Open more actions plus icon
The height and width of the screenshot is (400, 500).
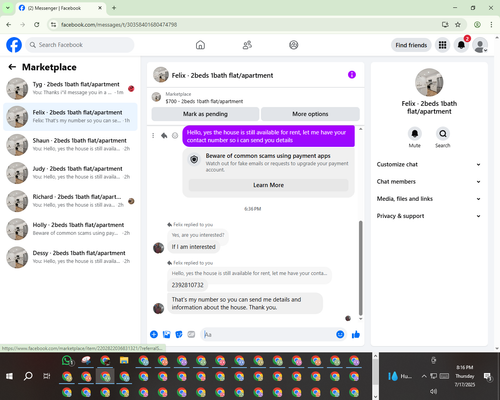tap(154, 334)
